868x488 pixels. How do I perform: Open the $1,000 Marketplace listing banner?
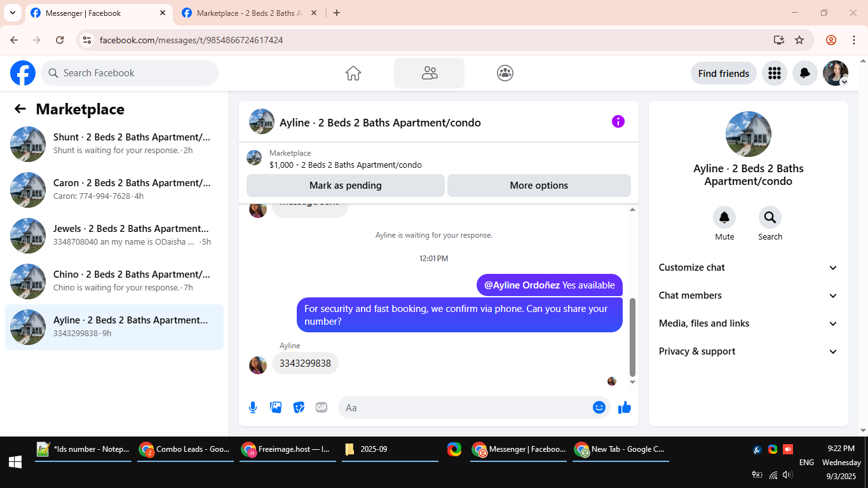pos(438,158)
